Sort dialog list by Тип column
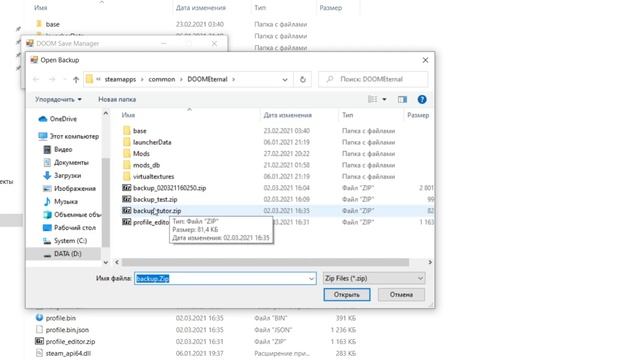Screen dimensions: 640x360 [x=347, y=115]
